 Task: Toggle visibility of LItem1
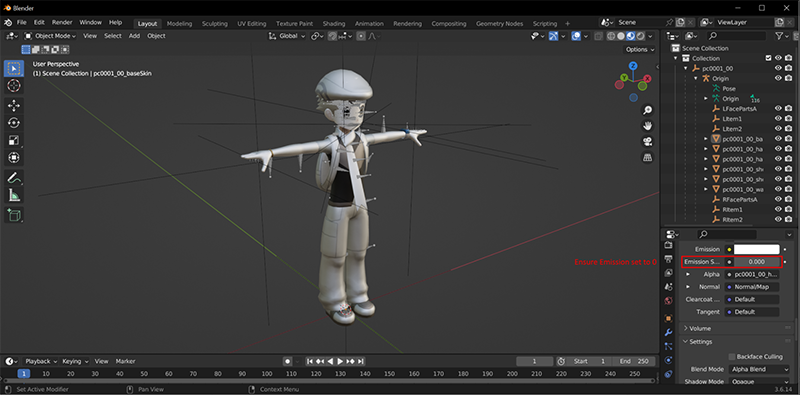tap(779, 119)
